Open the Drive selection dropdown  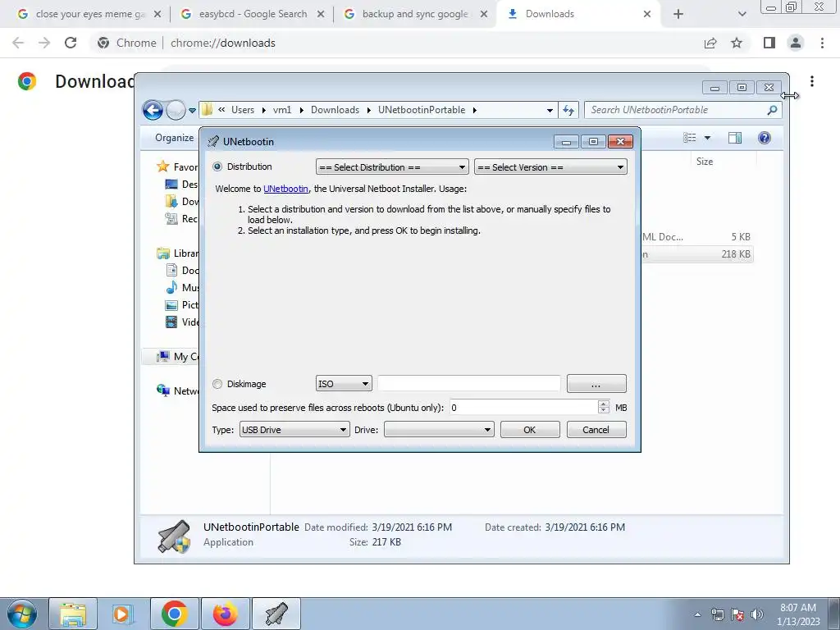click(439, 430)
